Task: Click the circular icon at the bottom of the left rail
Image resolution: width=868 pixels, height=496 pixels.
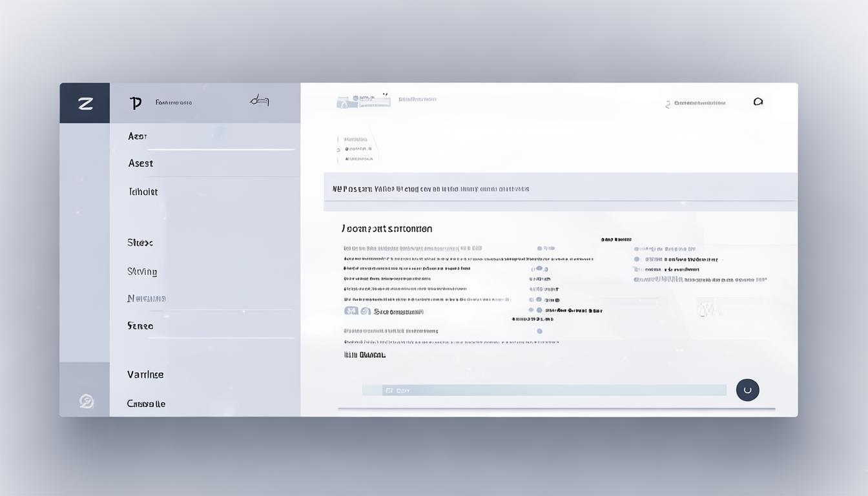Action: pyautogui.click(x=86, y=402)
